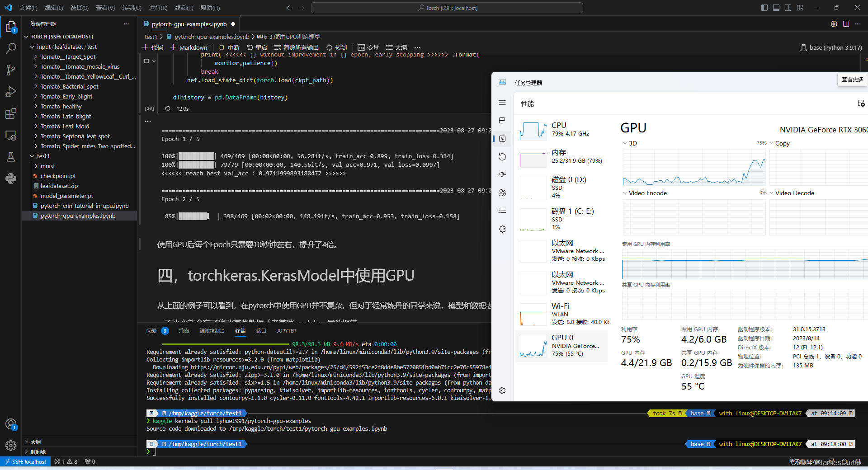Add a Markdown cell
This screenshot has height=470, width=868.
(x=189, y=47)
